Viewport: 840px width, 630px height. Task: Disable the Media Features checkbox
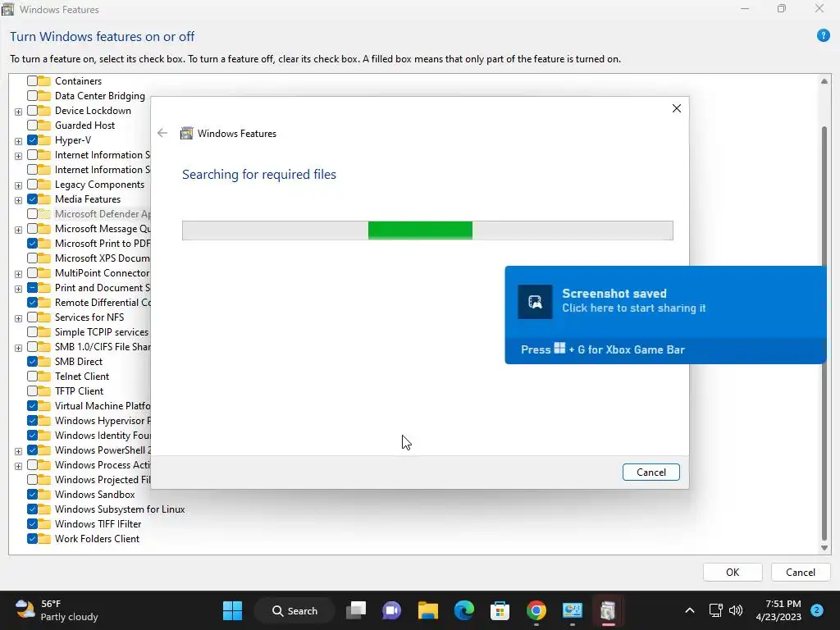point(32,199)
